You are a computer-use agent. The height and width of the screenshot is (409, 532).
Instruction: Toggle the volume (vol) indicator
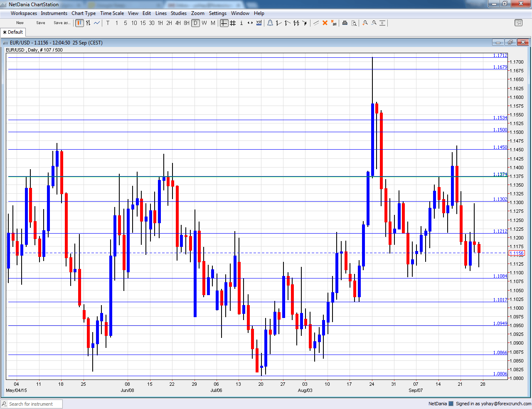click(259, 23)
